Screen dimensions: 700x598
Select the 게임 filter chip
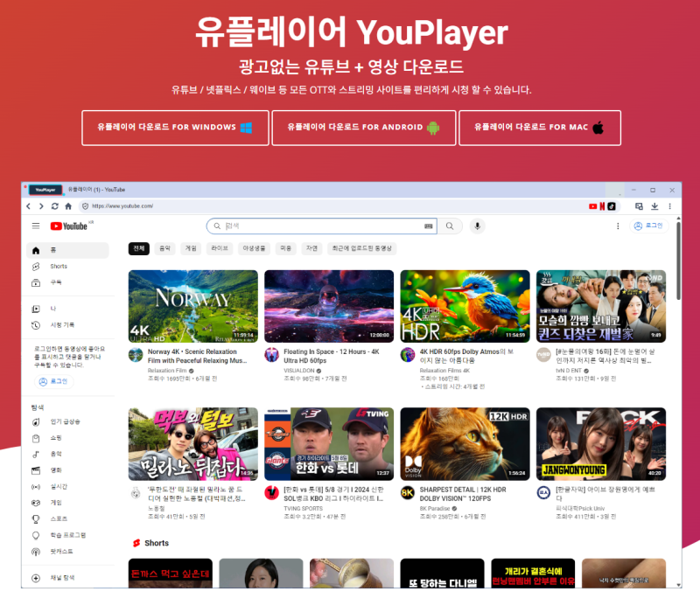pyautogui.click(x=191, y=248)
